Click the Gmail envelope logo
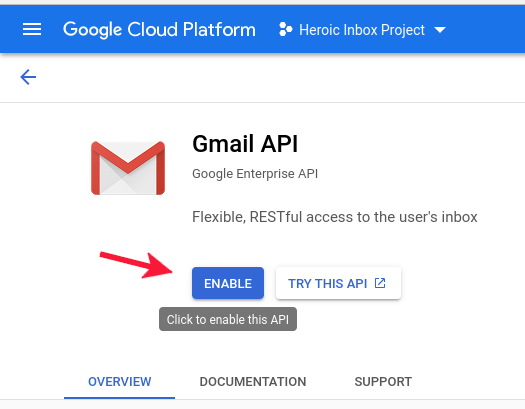Viewport: 525px width, 409px height. [x=128, y=168]
